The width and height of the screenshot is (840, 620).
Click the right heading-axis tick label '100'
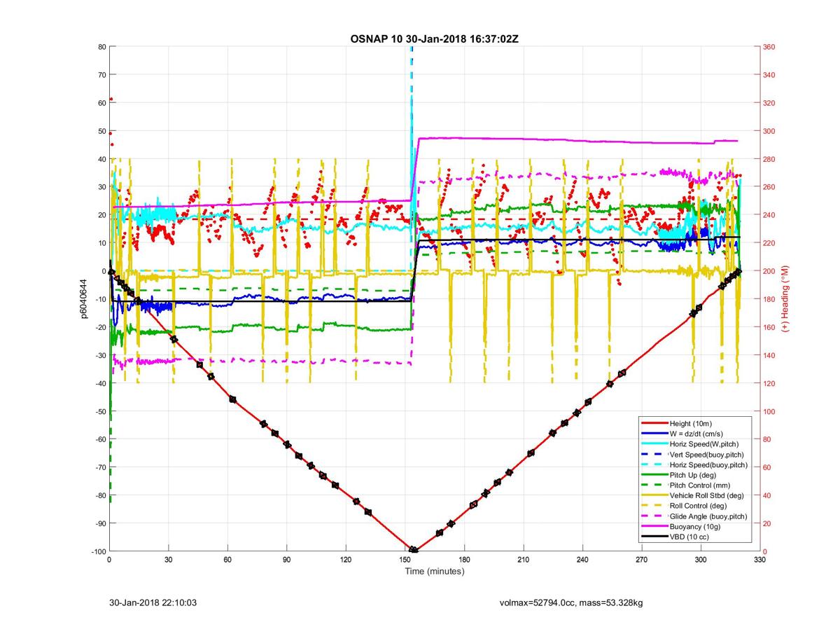point(769,411)
